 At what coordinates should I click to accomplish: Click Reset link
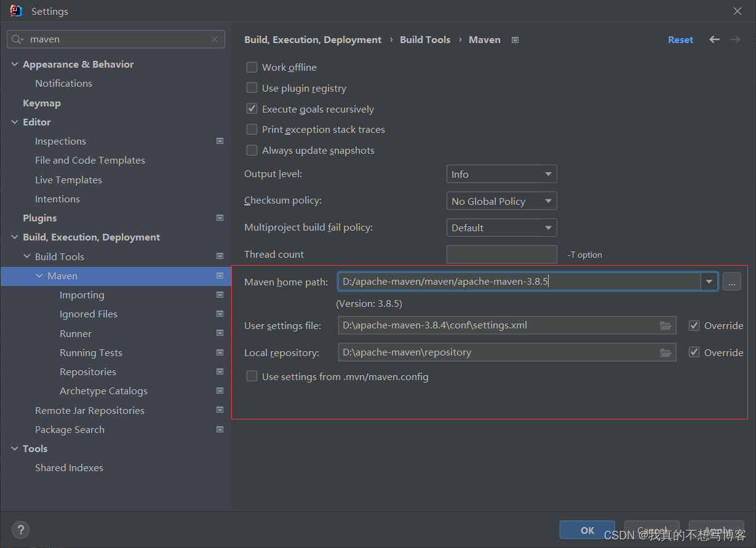tap(680, 39)
